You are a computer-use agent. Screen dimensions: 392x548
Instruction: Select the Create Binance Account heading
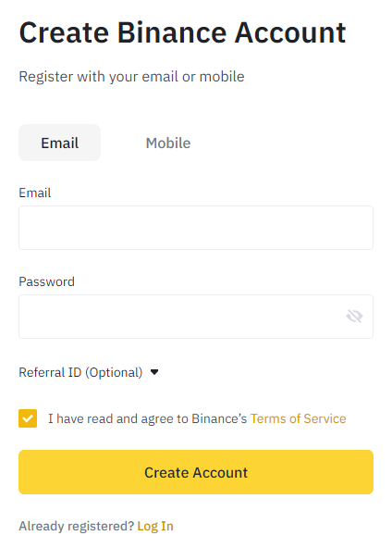tap(182, 32)
